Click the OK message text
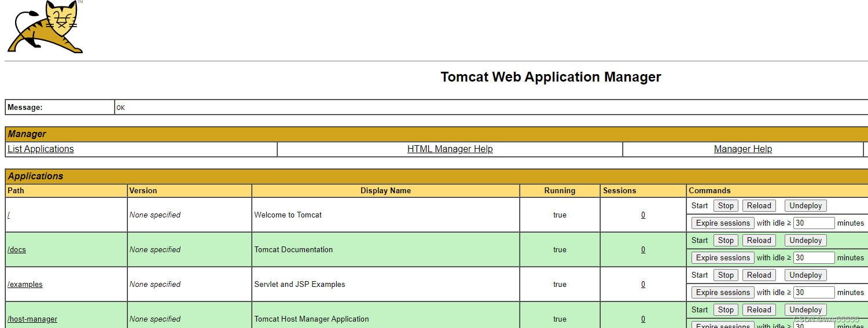 [x=120, y=108]
